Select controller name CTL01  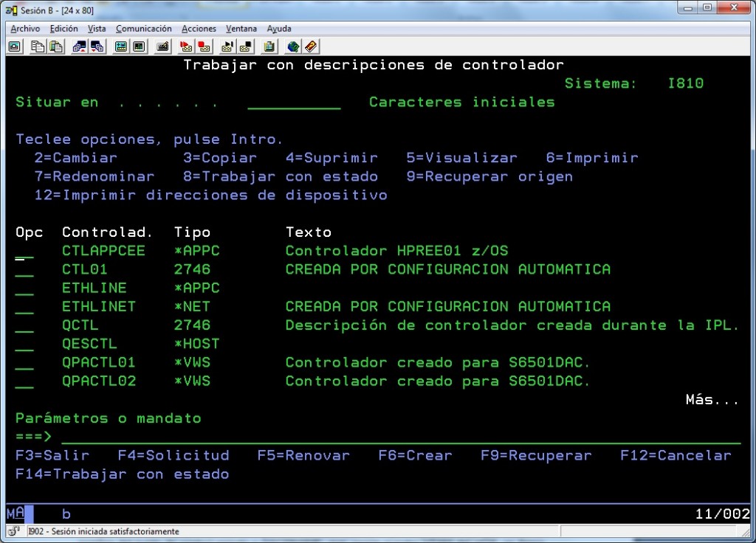click(85, 269)
